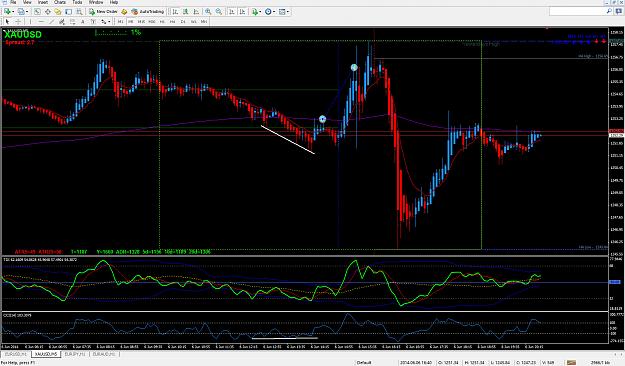The width and height of the screenshot is (625, 366).
Task: Switch timeframe to W1
Action: pyautogui.click(x=193, y=21)
